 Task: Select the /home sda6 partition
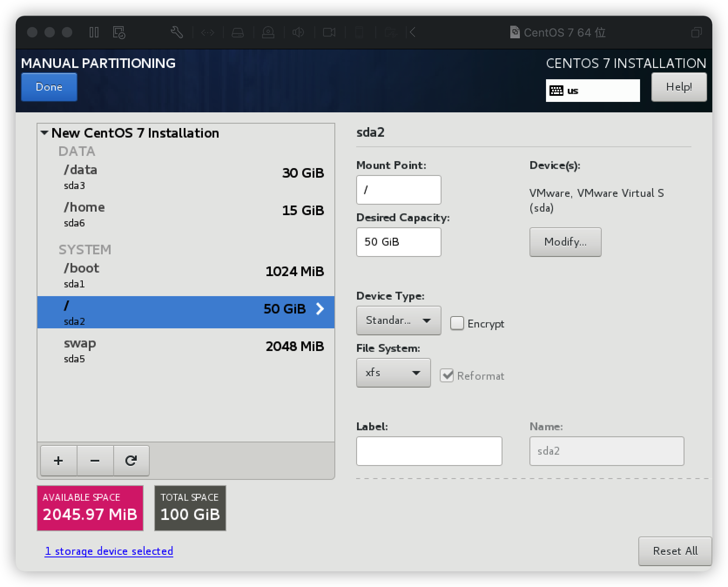tap(186, 214)
